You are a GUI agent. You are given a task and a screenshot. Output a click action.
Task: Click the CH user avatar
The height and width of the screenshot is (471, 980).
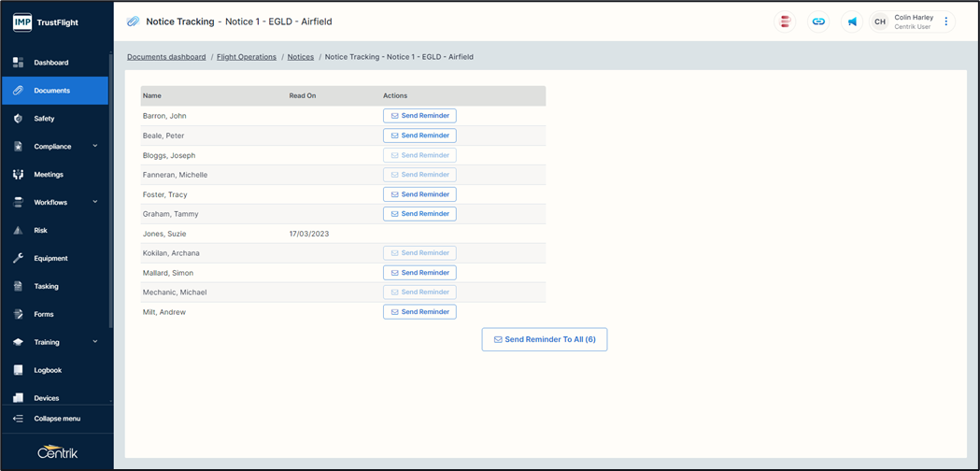(879, 21)
